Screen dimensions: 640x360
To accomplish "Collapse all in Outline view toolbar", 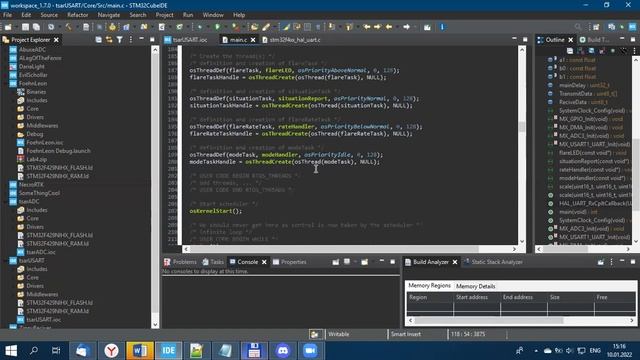I will click(570, 51).
